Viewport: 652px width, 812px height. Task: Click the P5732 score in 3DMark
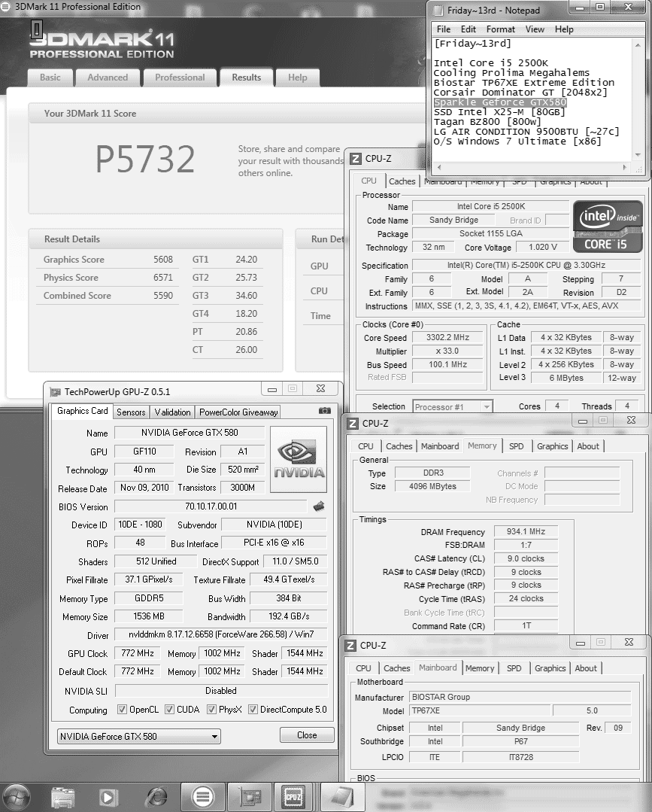[x=145, y=159]
